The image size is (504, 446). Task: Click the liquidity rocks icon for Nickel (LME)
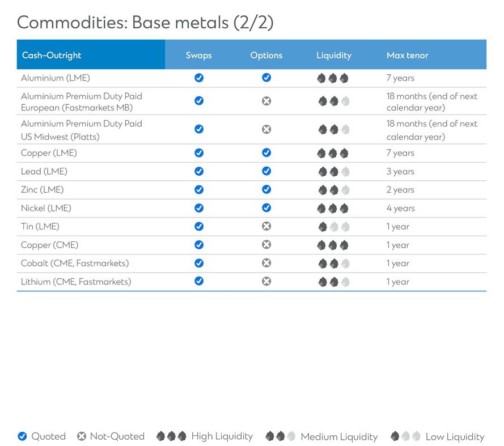pyautogui.click(x=333, y=209)
